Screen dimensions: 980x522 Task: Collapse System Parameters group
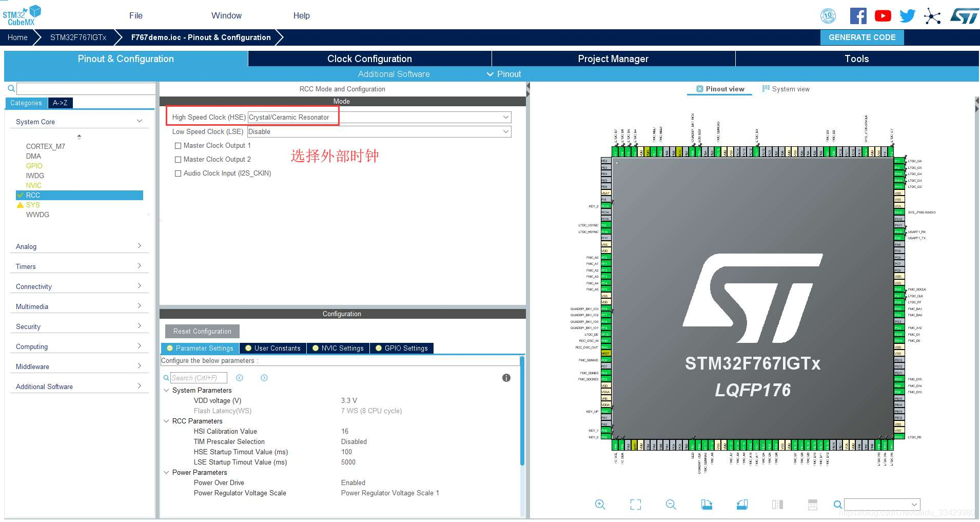166,390
